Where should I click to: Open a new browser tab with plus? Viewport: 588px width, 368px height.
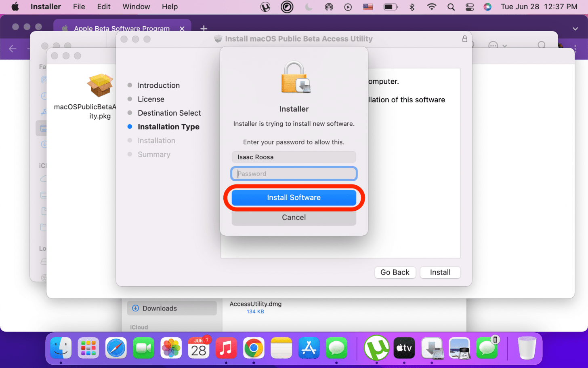(204, 28)
